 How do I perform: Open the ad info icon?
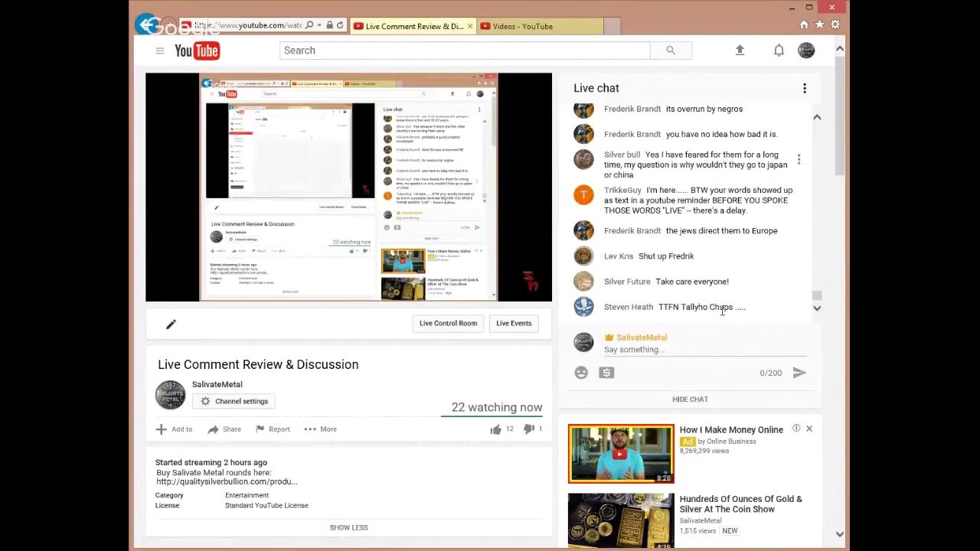tap(796, 429)
